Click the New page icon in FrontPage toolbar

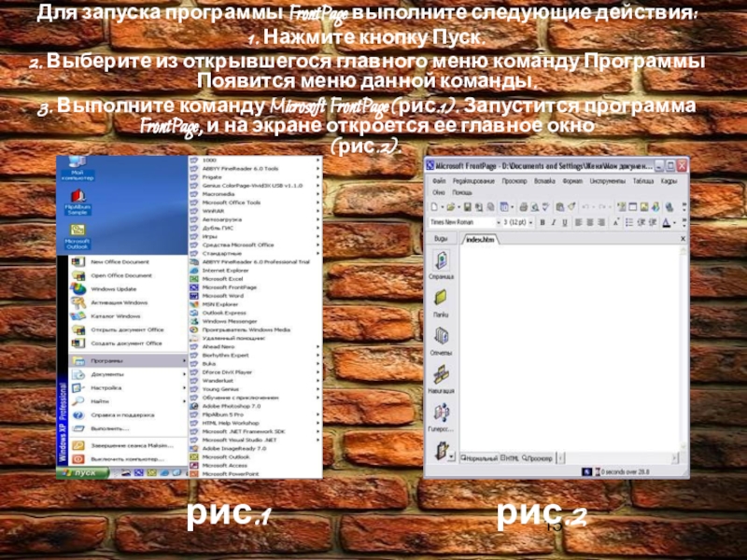click(434, 207)
